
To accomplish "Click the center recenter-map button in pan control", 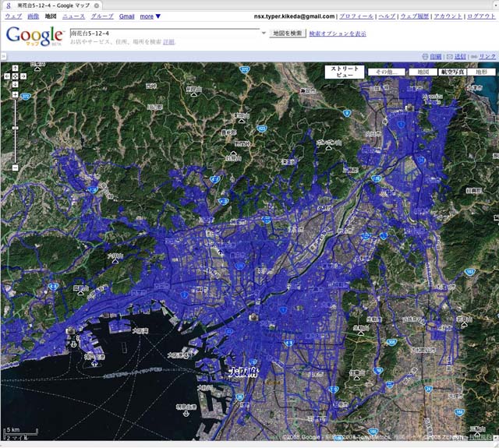I will click(15, 76).
